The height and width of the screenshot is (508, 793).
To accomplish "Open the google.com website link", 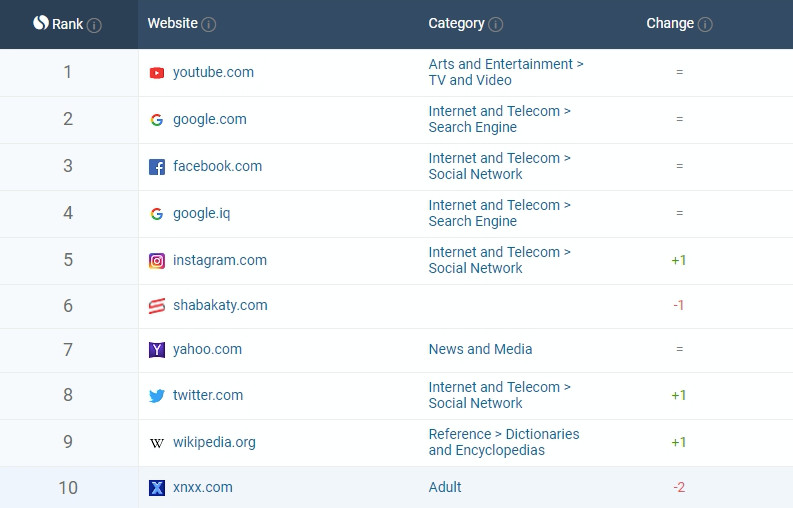I will point(209,120).
